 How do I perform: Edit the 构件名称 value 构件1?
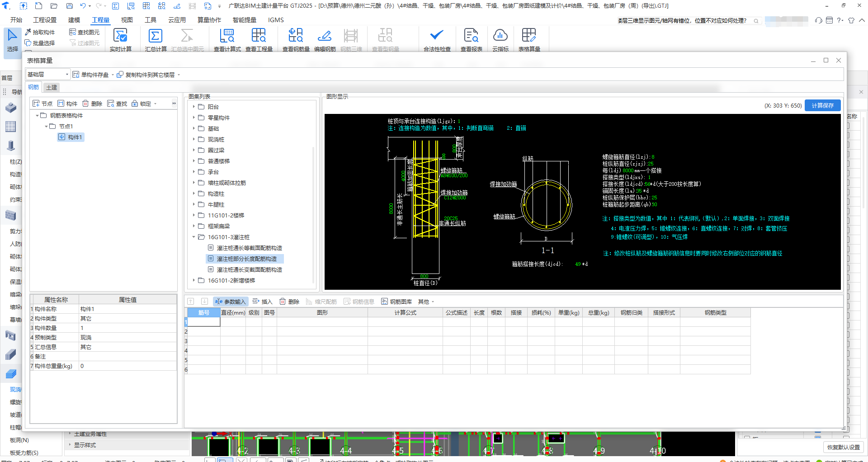(127, 309)
